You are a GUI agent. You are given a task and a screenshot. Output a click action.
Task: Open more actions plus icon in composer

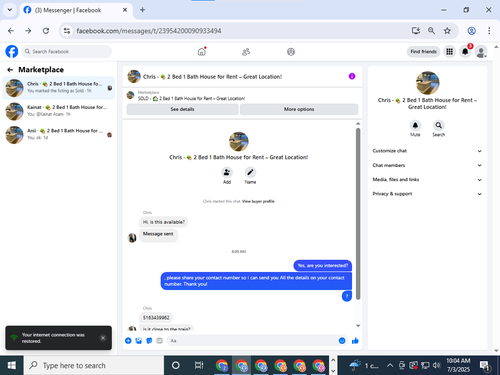[x=128, y=341]
